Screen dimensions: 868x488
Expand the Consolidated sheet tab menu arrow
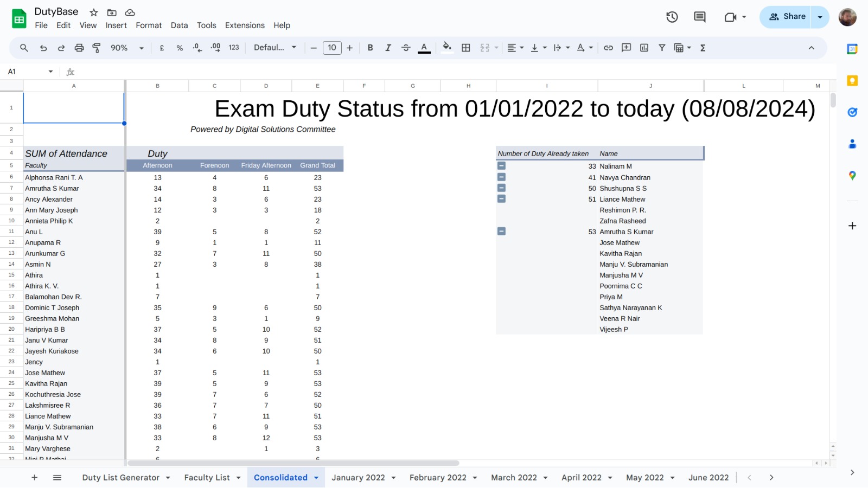point(316,478)
